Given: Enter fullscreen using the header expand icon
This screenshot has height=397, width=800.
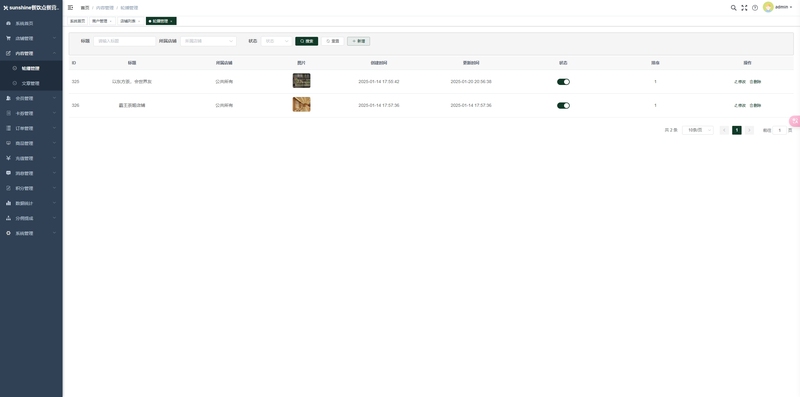Looking at the screenshot, I should pos(744,8).
